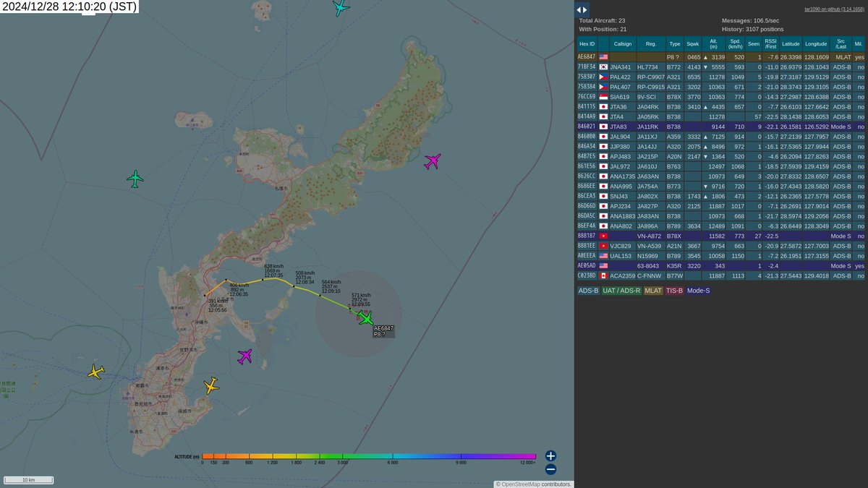868x488 pixels.
Task: Select the JAL904 row in aircraft table
Action: [720, 136]
